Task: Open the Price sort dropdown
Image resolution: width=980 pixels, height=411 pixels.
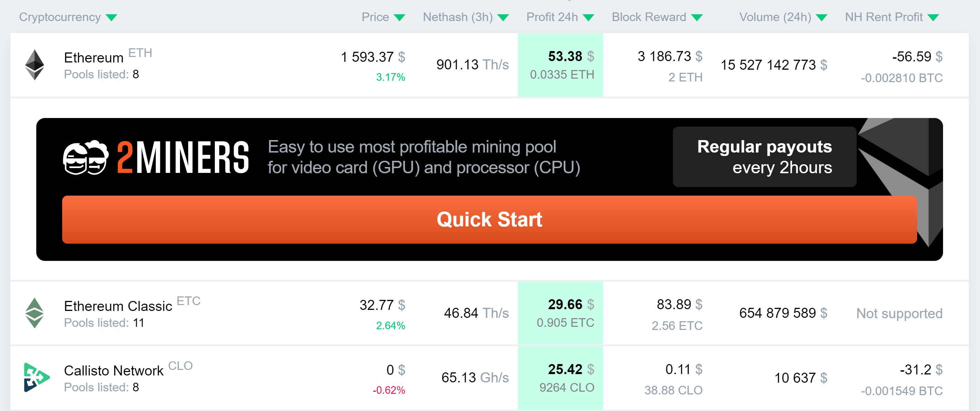Action: 399,17
